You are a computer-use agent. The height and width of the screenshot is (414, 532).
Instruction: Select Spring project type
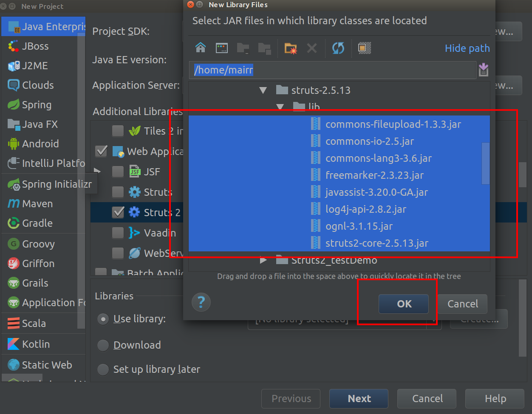[x=43, y=105]
